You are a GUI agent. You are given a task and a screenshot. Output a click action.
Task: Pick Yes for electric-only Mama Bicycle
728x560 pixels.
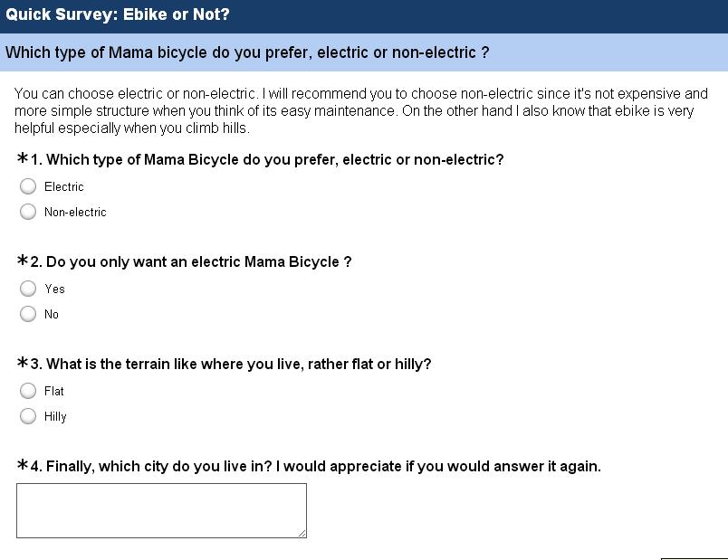[28, 289]
